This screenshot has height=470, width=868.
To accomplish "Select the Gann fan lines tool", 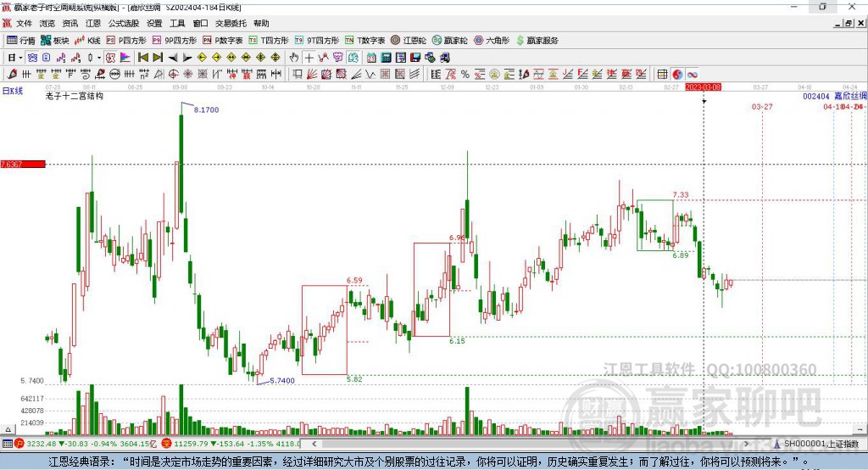I will (312, 75).
